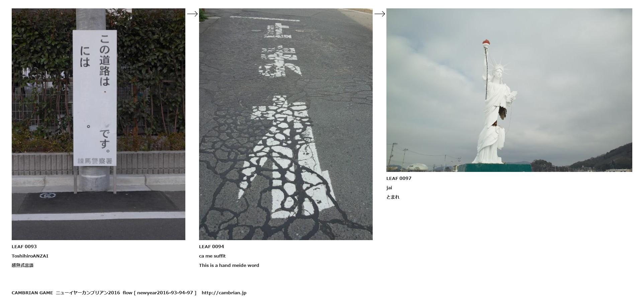Screen dimensions: 644x301
Task: Click the caption とまれ
Action: click(x=393, y=197)
